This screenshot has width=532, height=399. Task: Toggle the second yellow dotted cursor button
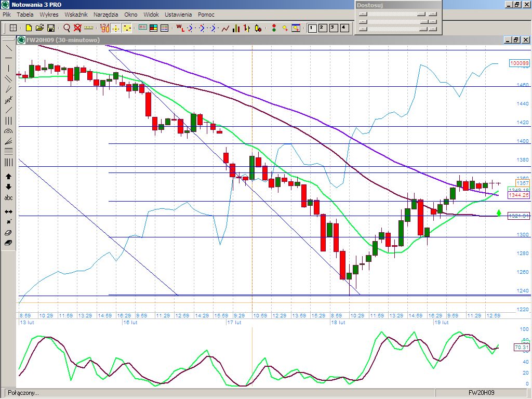pos(127,28)
